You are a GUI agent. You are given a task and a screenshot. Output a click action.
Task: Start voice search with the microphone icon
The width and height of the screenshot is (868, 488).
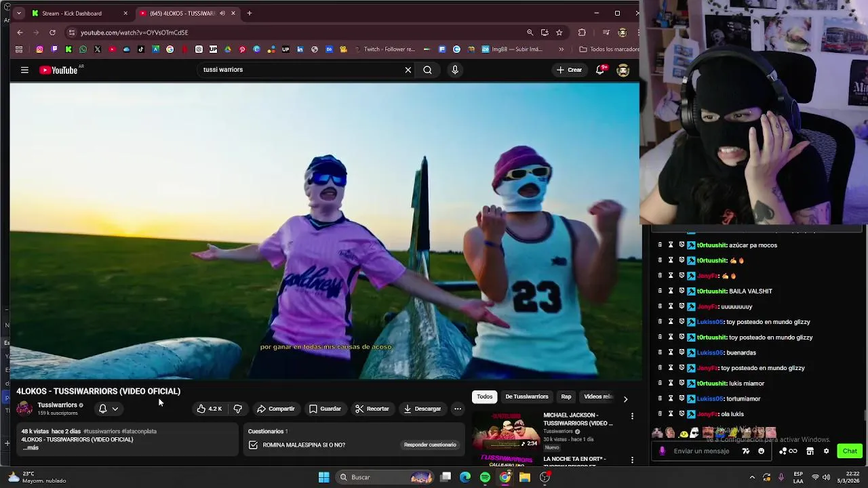click(455, 70)
